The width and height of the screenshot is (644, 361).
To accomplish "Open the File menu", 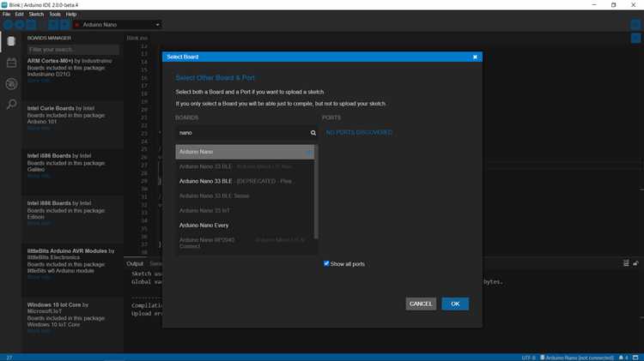I will 6,15.
